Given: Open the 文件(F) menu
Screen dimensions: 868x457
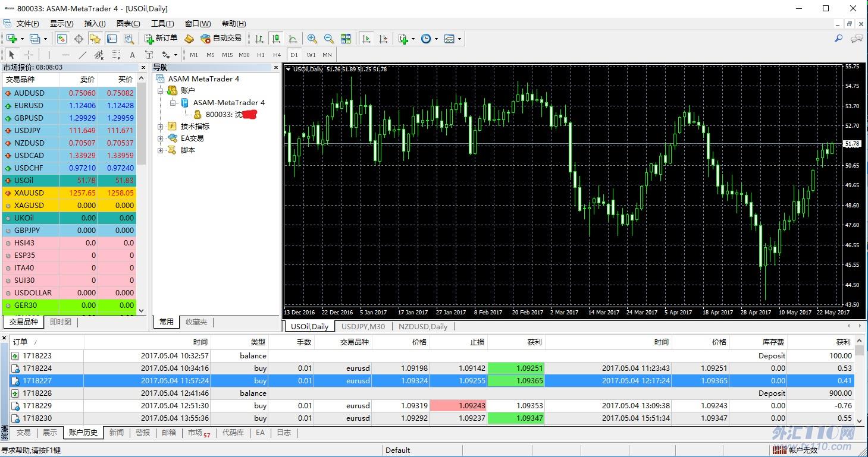Looking at the screenshot, I should (x=27, y=24).
